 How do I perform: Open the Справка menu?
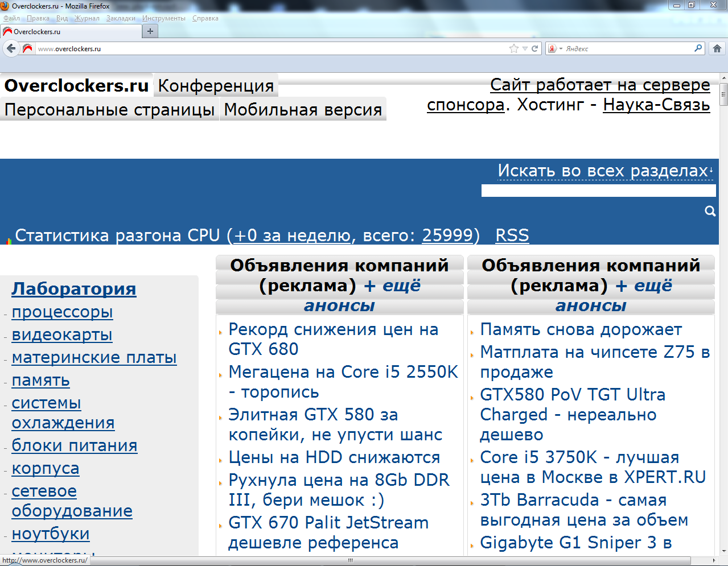pyautogui.click(x=205, y=18)
